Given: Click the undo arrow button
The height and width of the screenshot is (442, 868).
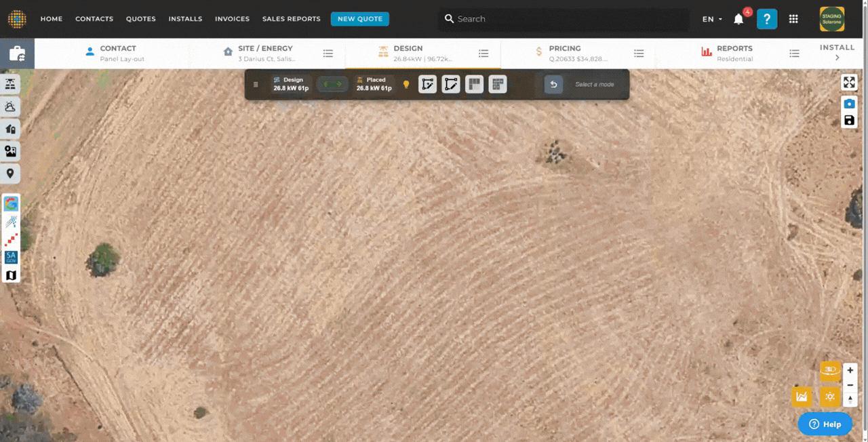Looking at the screenshot, I should click(553, 85).
